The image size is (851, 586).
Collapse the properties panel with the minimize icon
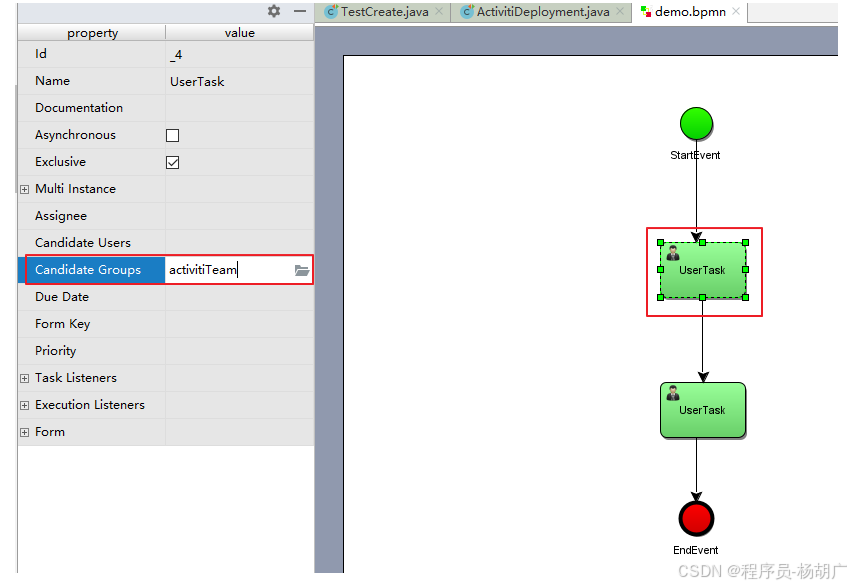(298, 11)
